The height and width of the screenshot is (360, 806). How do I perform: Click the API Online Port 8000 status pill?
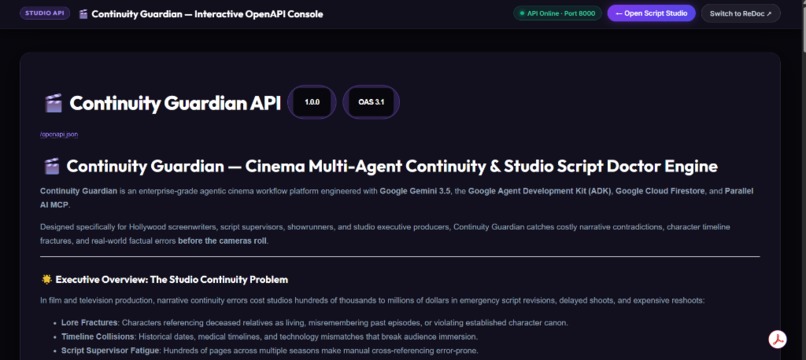click(557, 13)
